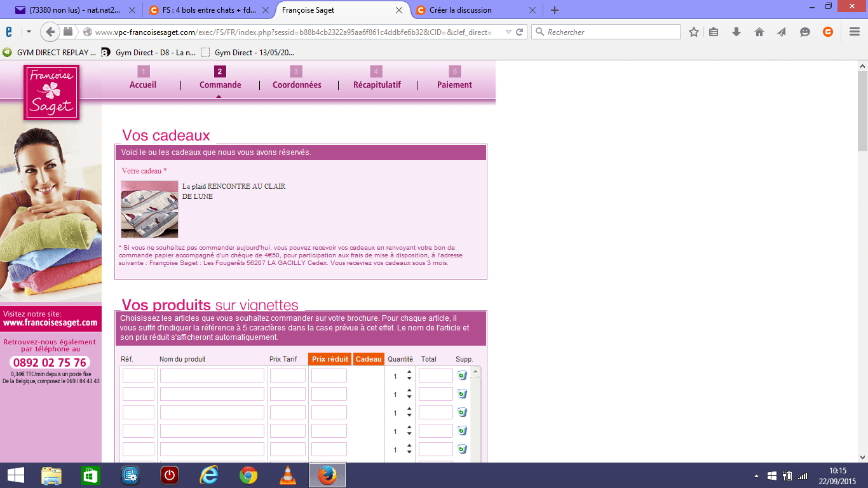
Task: Go to the Accueil step
Action: pyautogui.click(x=143, y=85)
